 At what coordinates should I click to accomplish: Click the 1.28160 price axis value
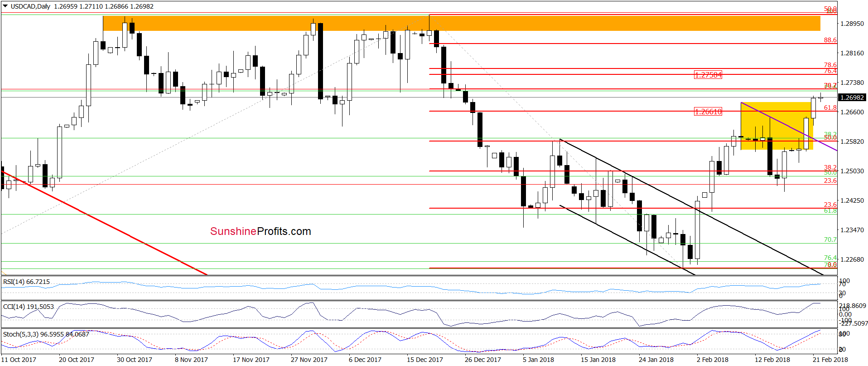click(852, 53)
